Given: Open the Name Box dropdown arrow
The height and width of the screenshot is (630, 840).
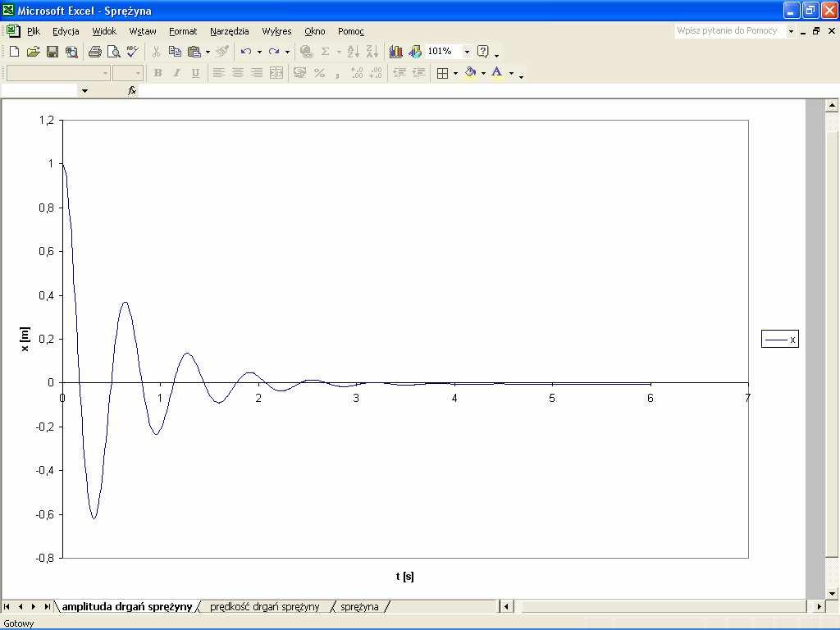Looking at the screenshot, I should (x=84, y=91).
